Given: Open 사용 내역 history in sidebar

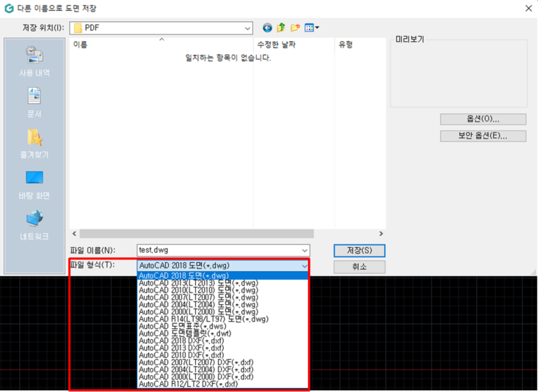Looking at the screenshot, I should click(34, 61).
